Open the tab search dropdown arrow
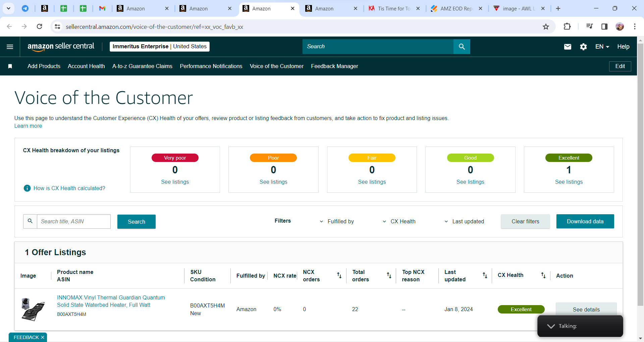The image size is (644, 342). (8, 8)
